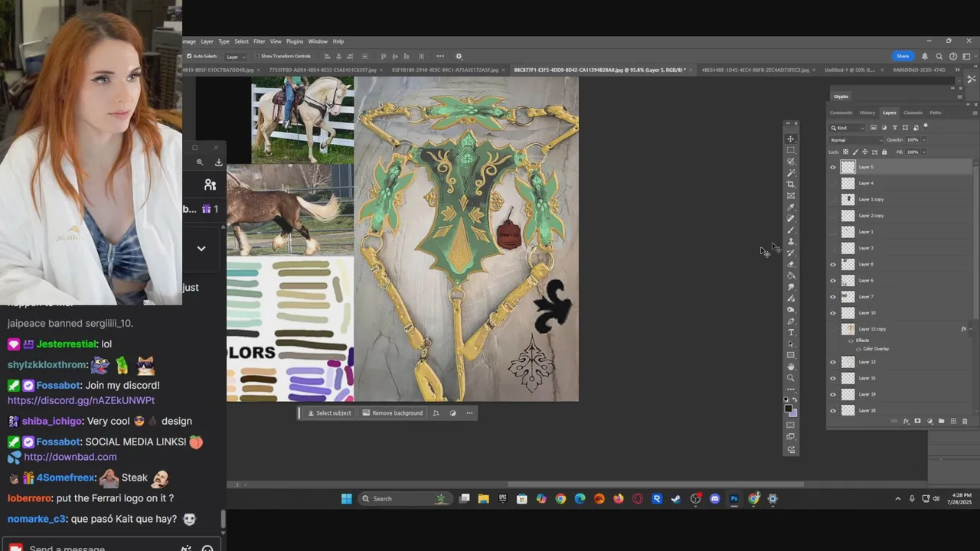
Task: Click the add layer style fx icon
Action: 906,421
